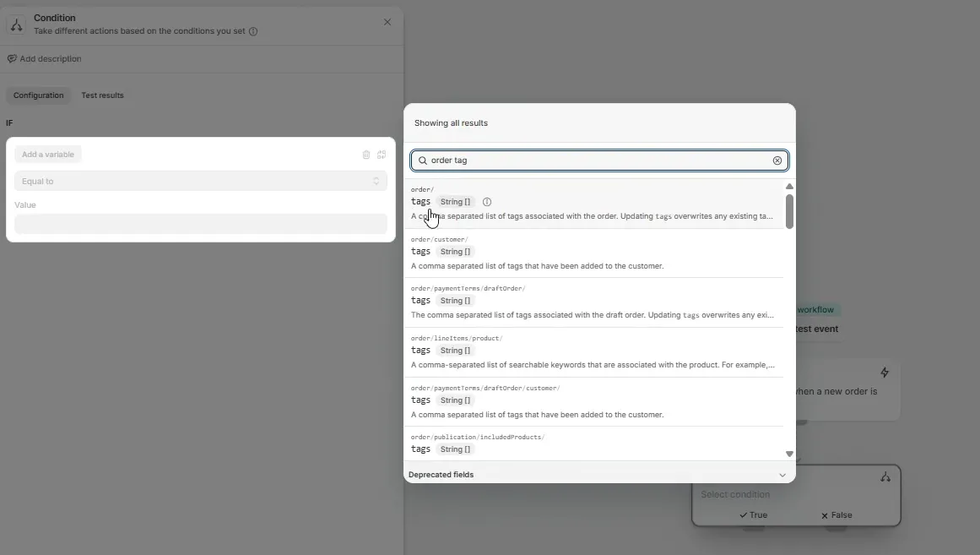
Task: Click the Condition branch icon in header
Action: point(16,24)
